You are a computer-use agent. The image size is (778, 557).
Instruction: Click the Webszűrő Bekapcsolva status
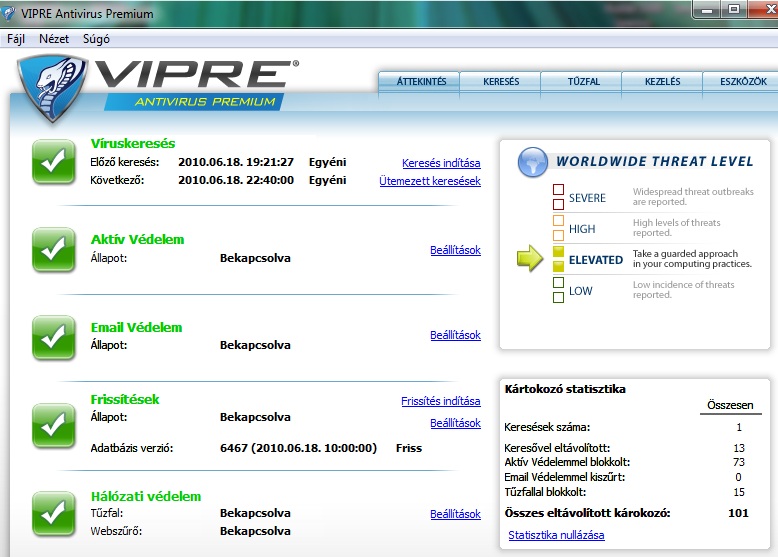click(x=255, y=531)
